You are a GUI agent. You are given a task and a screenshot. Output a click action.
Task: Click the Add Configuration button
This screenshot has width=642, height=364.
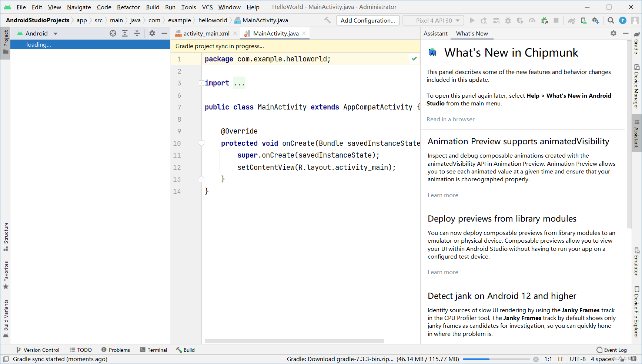point(368,20)
